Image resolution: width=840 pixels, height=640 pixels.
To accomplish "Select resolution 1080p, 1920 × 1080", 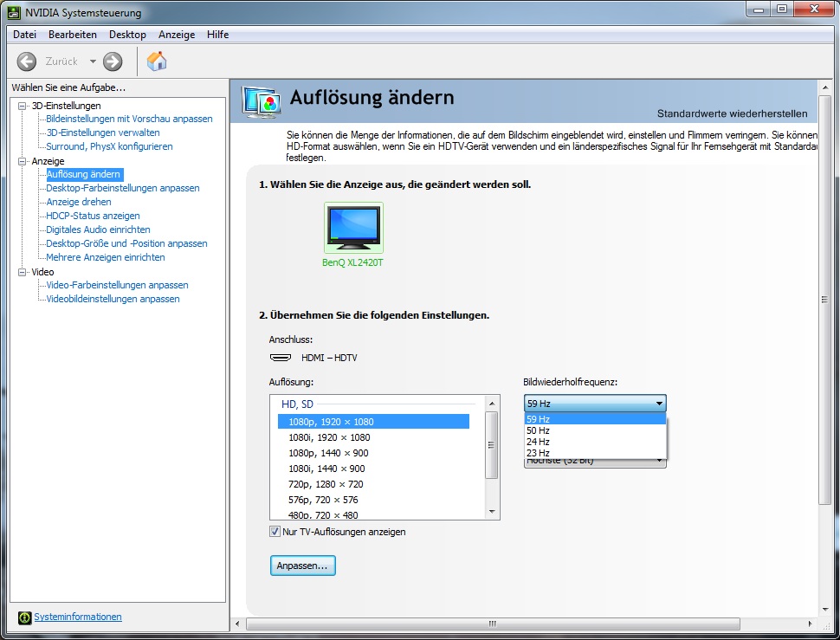I will tap(373, 422).
